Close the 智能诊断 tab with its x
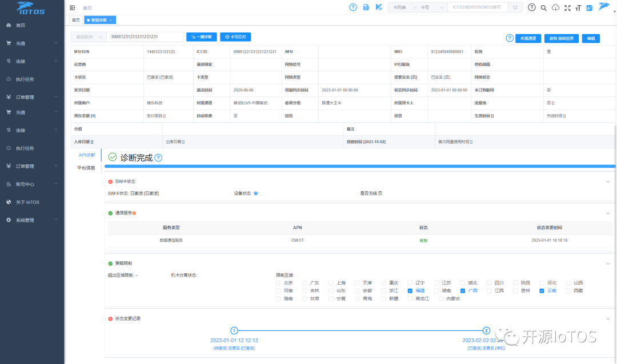617x364 pixels. coord(111,20)
